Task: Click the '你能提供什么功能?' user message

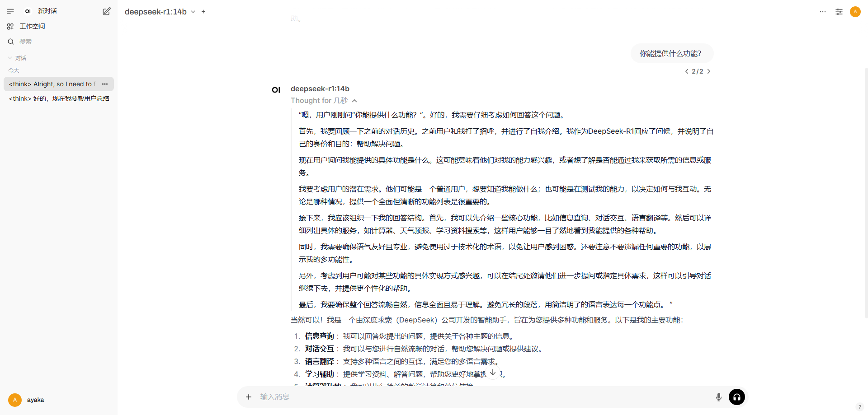Action: (672, 54)
